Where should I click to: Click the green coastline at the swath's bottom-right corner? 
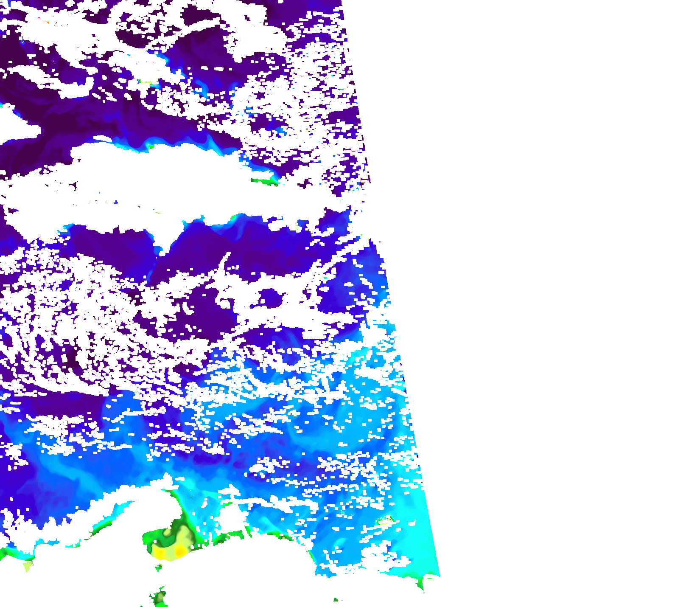tap(420, 584)
